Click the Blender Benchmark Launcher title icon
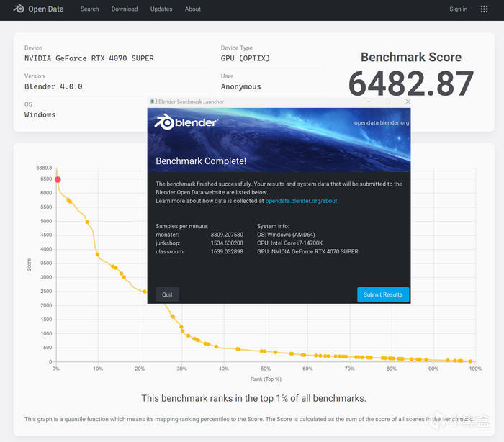Screen dimensions: 504x442 [x=153, y=102]
